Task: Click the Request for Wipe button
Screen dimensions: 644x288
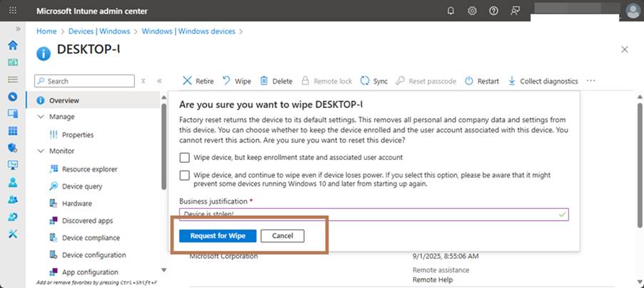Action: point(217,236)
